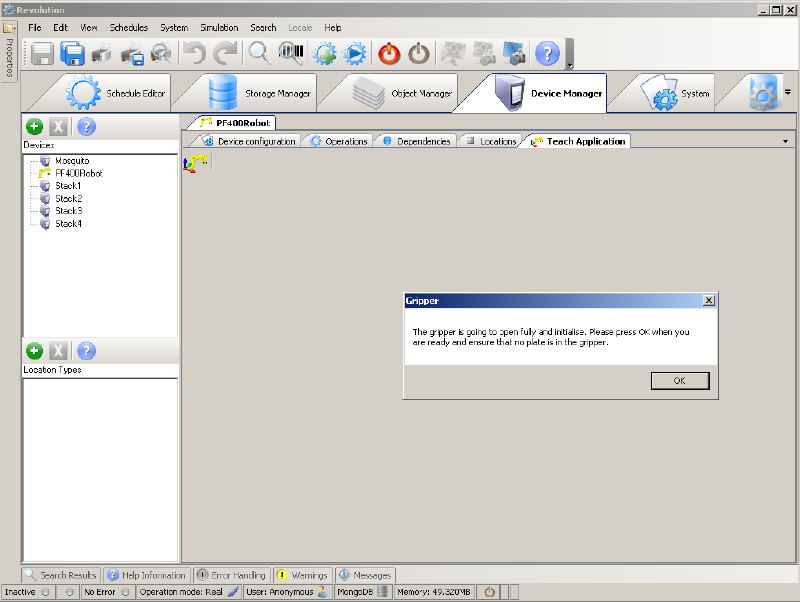Select Mosquito in the Devices tree
Image resolution: width=800 pixels, height=602 pixels.
pos(72,161)
